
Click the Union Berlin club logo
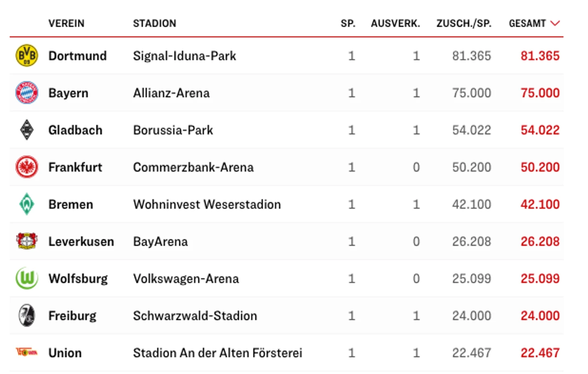[x=27, y=352]
